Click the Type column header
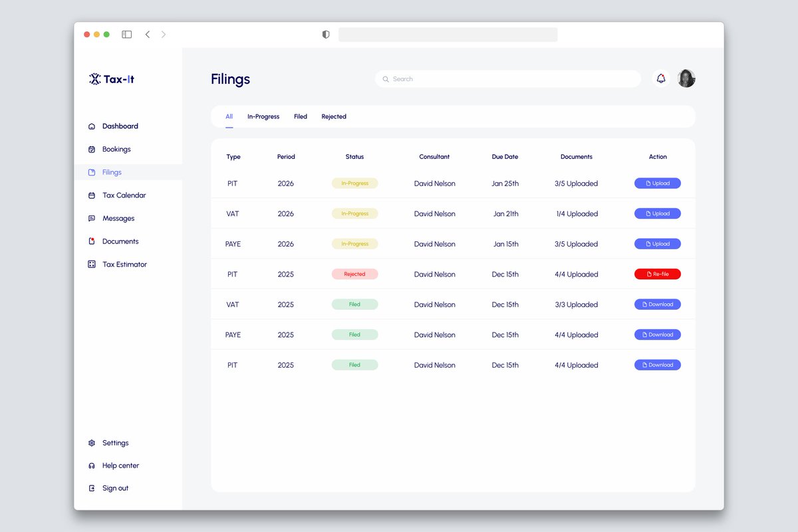798x532 pixels. 233,157
